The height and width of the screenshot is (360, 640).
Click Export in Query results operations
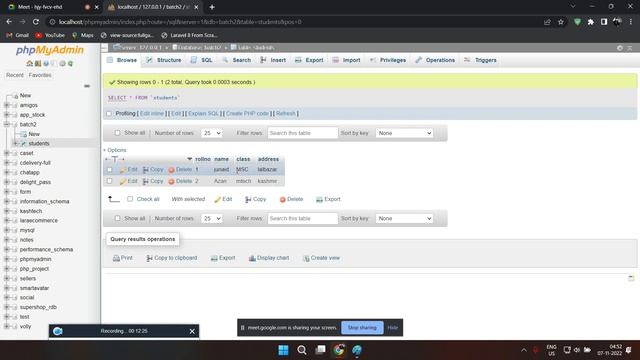coord(223,258)
